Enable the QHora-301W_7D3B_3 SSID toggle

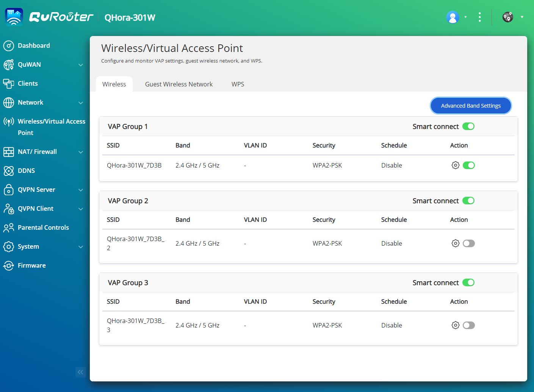(469, 325)
